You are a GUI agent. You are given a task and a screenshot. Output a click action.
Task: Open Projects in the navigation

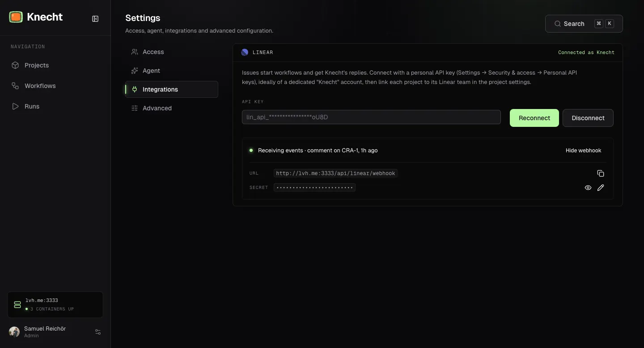pyautogui.click(x=55, y=65)
